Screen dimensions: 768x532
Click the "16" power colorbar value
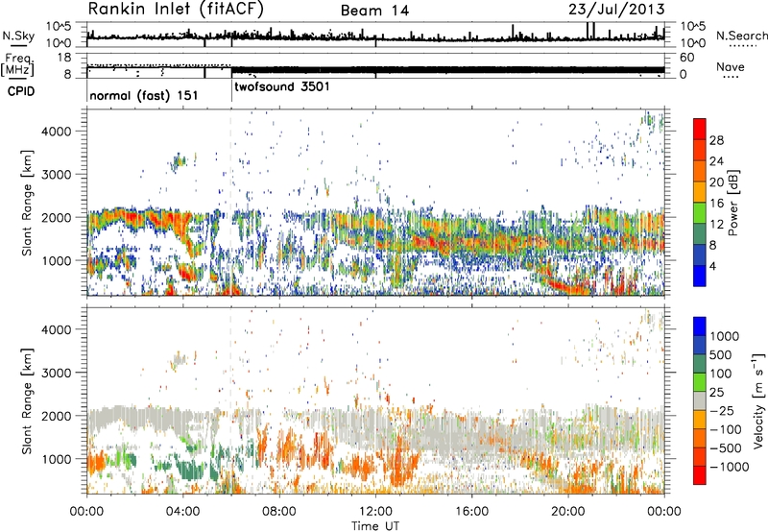pos(716,204)
